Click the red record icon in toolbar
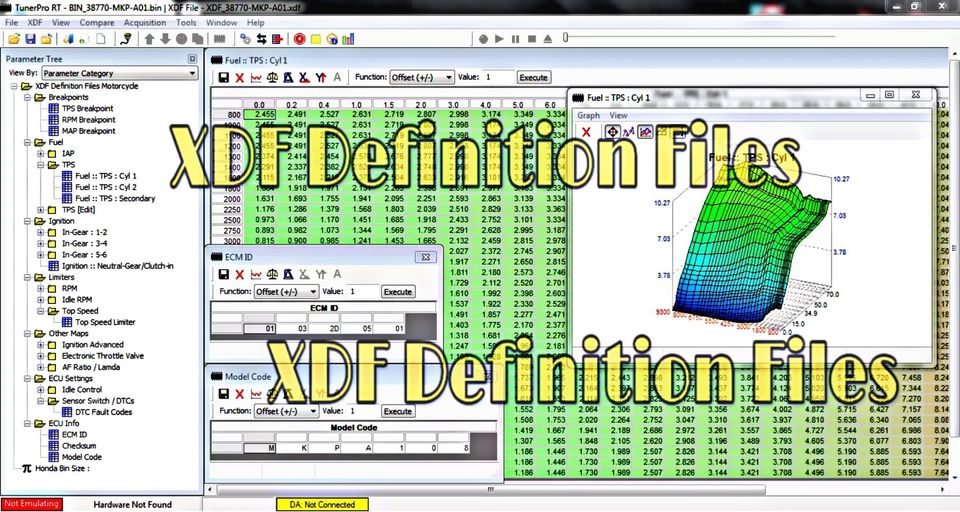The image size is (960, 512). (x=299, y=39)
